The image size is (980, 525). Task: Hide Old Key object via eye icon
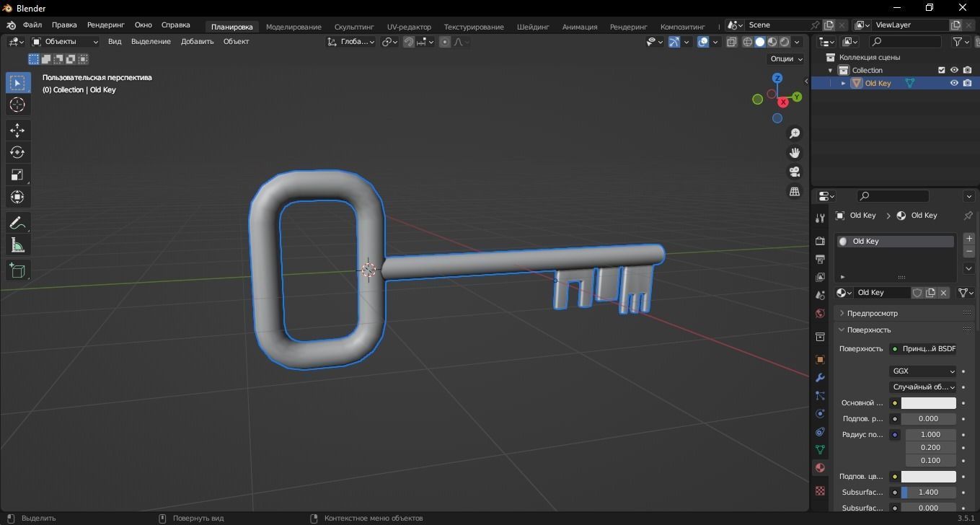click(954, 83)
